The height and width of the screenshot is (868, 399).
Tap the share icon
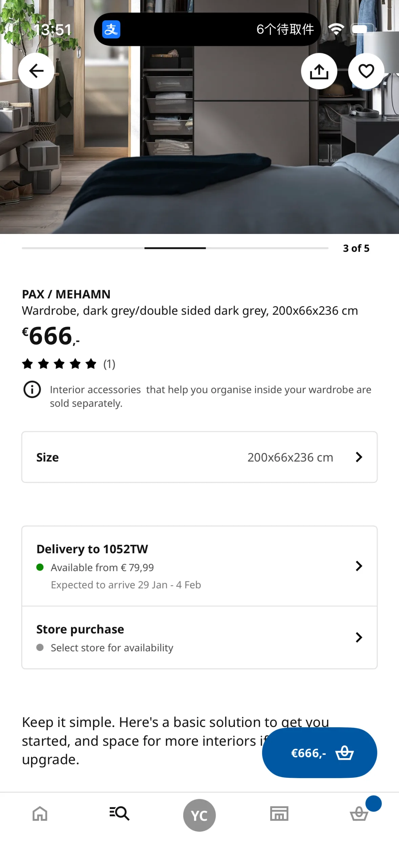point(319,71)
